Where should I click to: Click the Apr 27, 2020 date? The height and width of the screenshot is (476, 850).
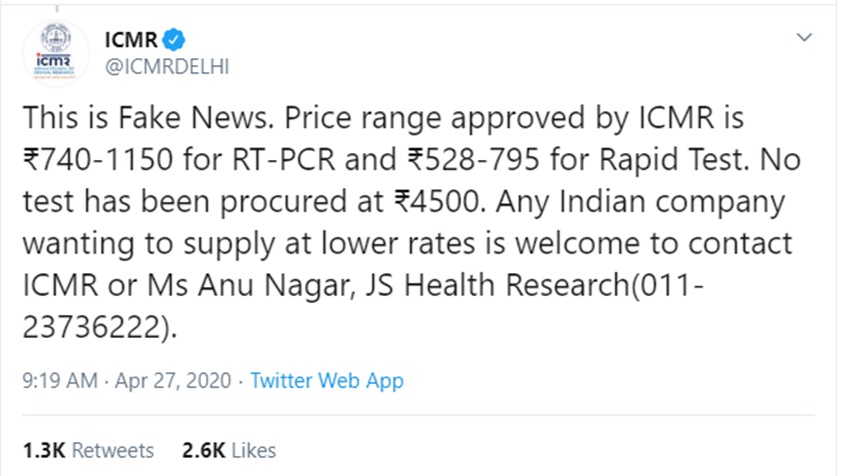coord(173,381)
